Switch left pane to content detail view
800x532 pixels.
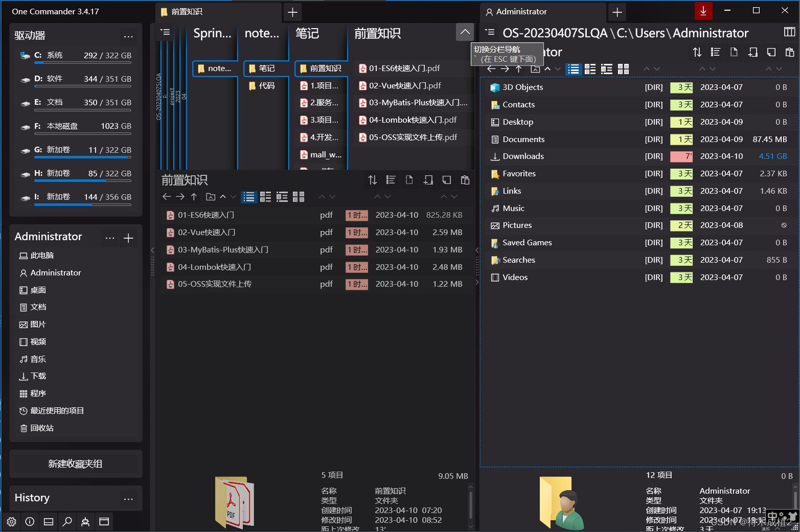point(282,197)
